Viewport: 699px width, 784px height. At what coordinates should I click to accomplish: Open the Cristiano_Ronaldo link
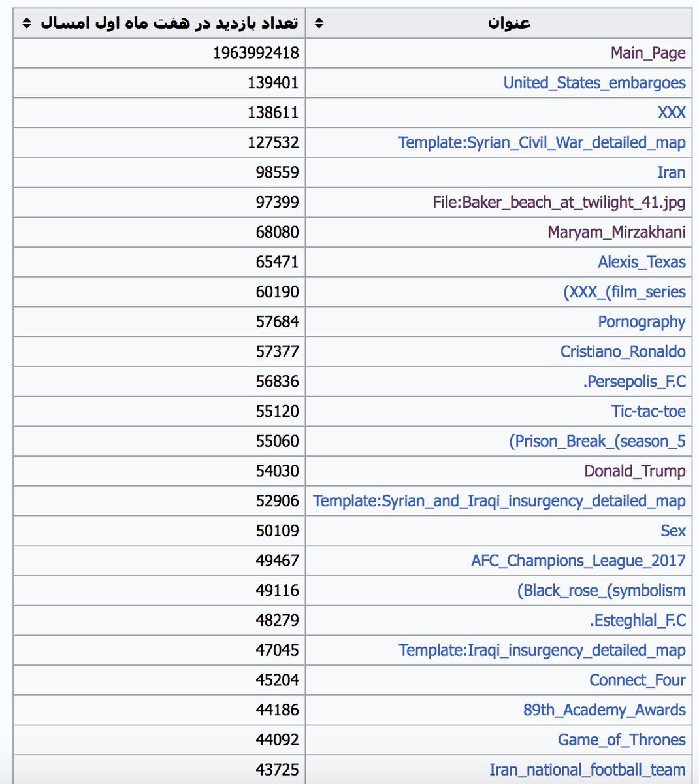(x=623, y=351)
